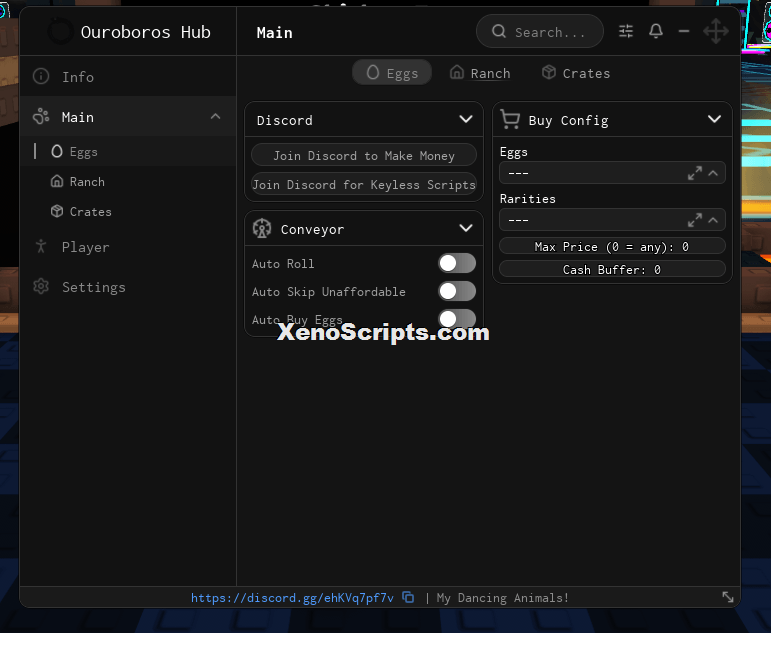Collapse the Buy Config section chevron

click(x=714, y=120)
